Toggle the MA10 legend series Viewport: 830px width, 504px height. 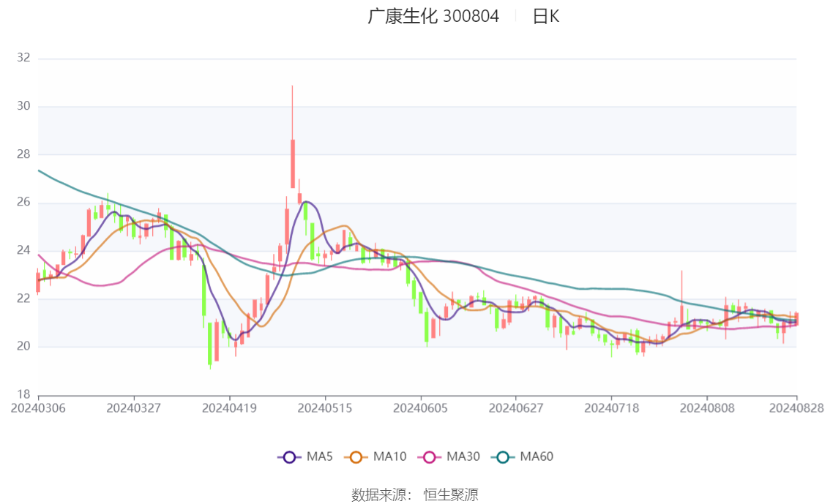coord(375,457)
